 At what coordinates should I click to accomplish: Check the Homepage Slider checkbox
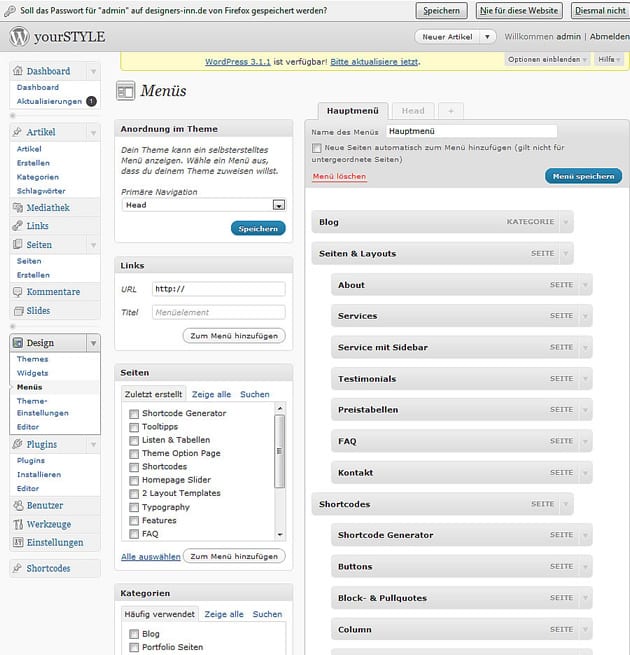pos(134,480)
